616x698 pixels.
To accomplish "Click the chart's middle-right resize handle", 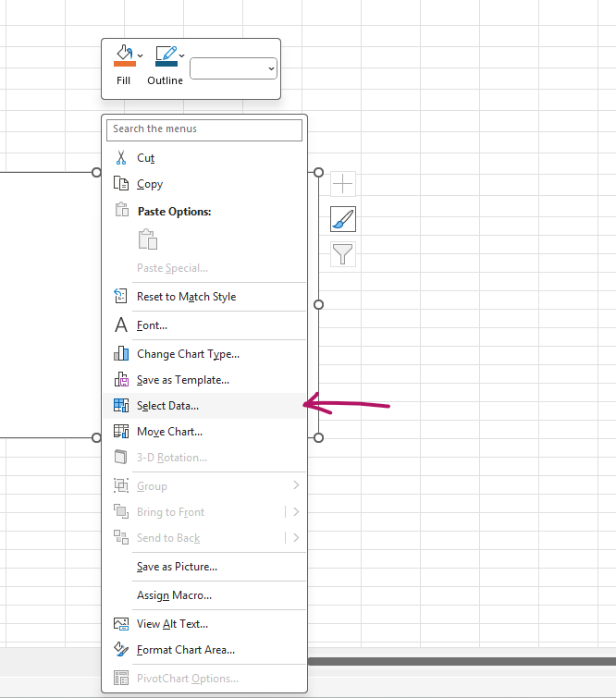I will click(x=318, y=304).
